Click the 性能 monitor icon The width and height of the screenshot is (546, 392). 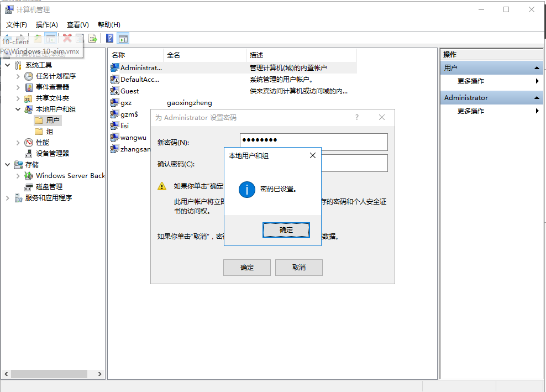coord(29,143)
